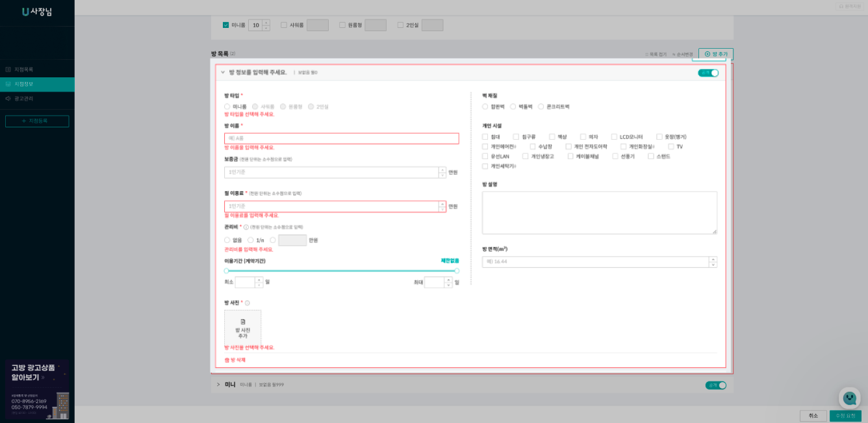The height and width of the screenshot is (423, 868).
Task: Click the 방 사진 추가 upload tile
Action: [x=242, y=327]
